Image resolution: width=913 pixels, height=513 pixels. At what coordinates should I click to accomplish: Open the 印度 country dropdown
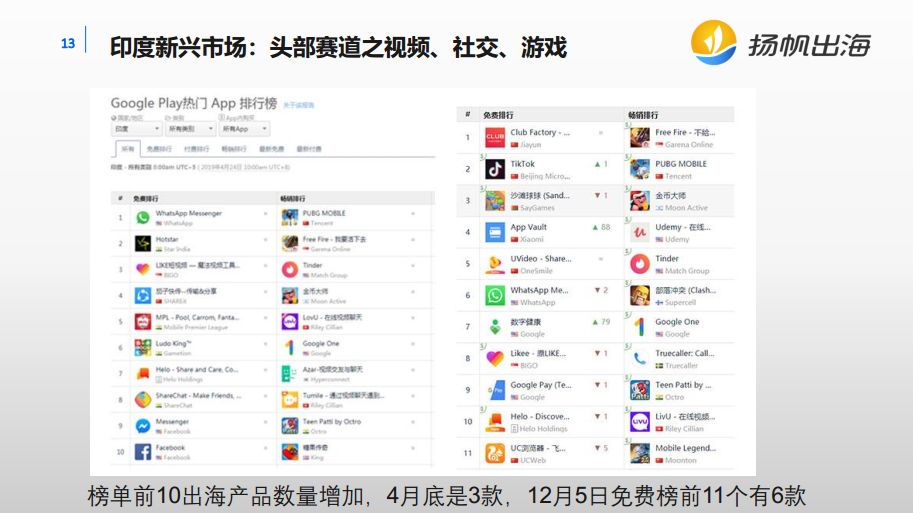[136, 129]
